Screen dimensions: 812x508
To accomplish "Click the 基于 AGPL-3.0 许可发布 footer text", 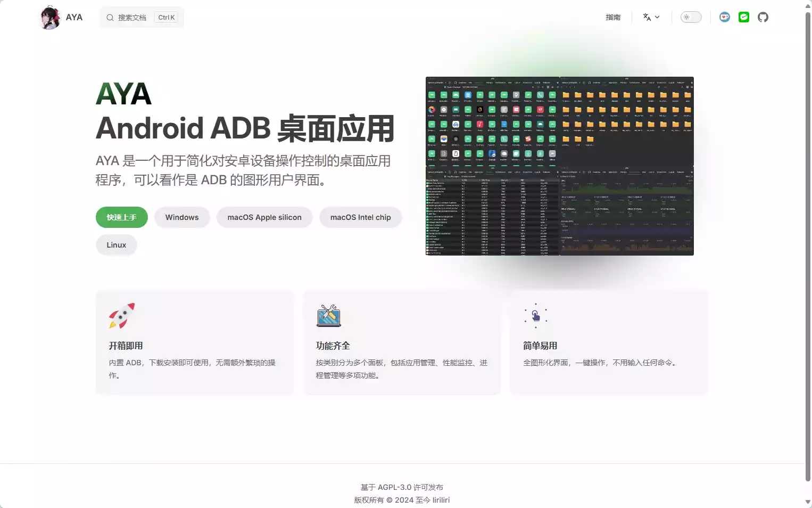I will point(402,487).
